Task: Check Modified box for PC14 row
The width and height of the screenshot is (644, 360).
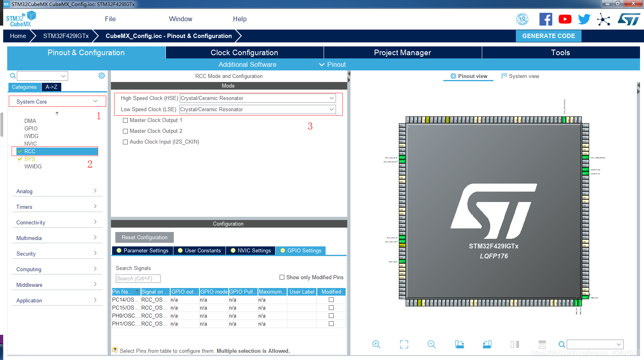Action: coord(331,300)
